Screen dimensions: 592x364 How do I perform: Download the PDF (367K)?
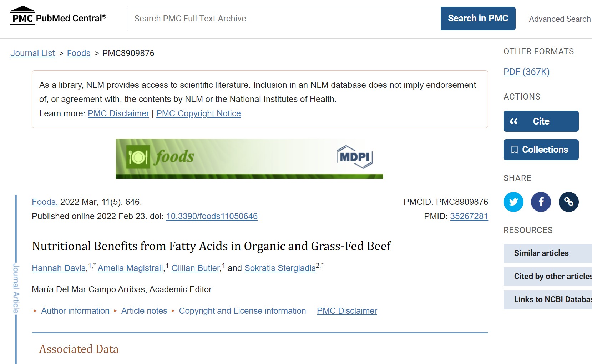526,72
